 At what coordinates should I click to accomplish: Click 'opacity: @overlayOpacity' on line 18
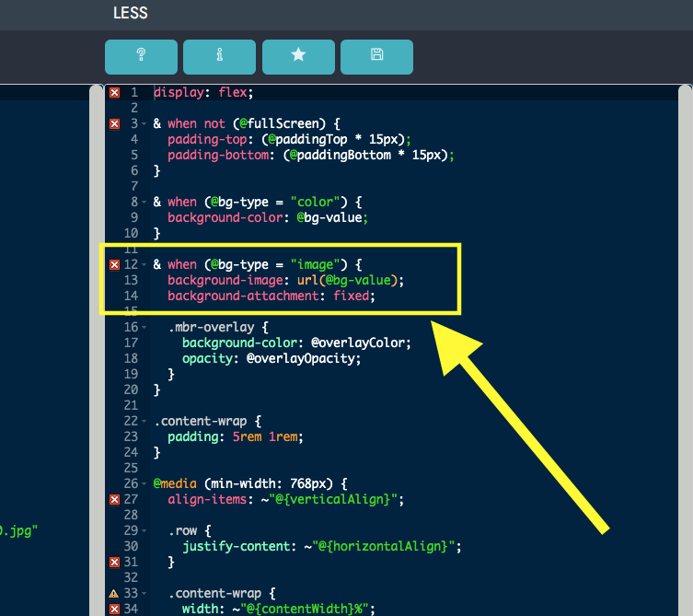coord(269,358)
